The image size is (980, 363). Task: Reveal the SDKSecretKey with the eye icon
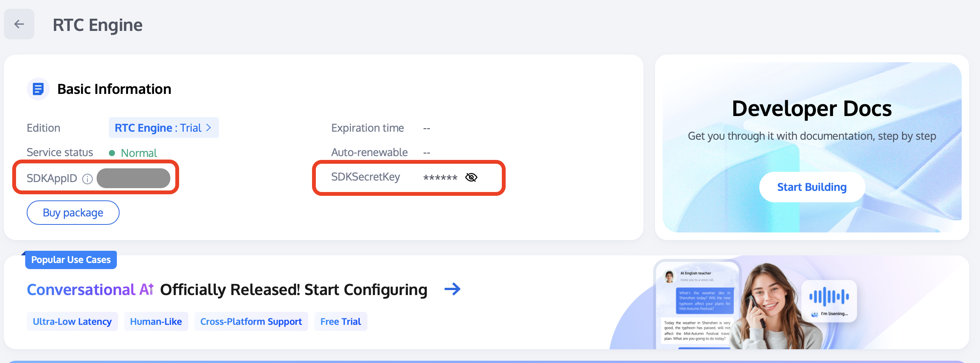pyautogui.click(x=471, y=177)
